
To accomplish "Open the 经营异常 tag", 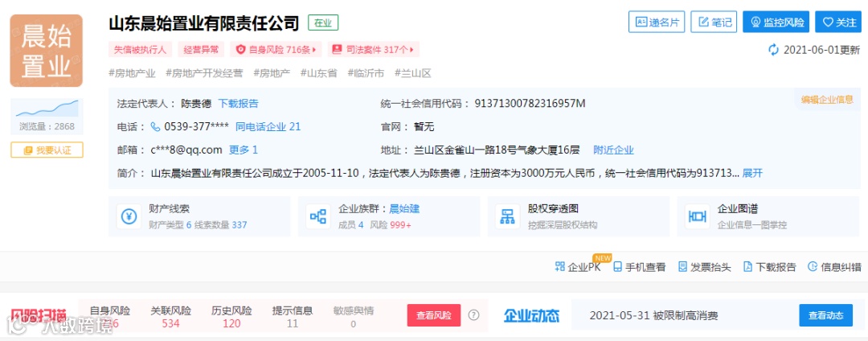I will pyautogui.click(x=202, y=49).
